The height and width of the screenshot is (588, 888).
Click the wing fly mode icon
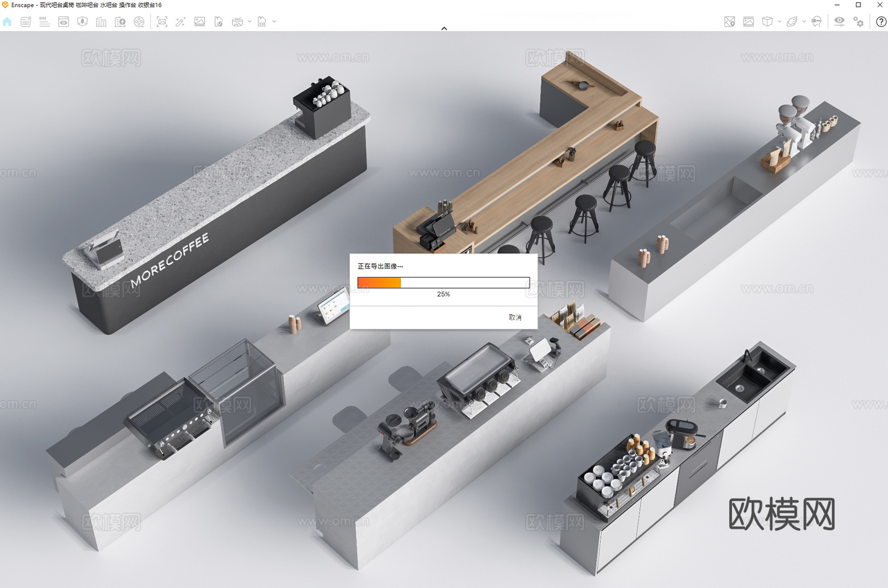[792, 22]
